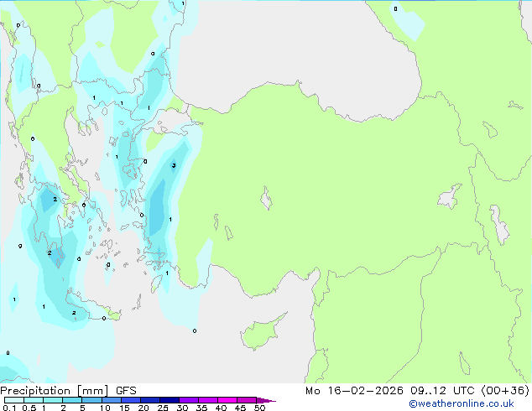This screenshot has height=411, width=532.
Task: Click the '0.1' label on the legend scale
Action: point(9,408)
